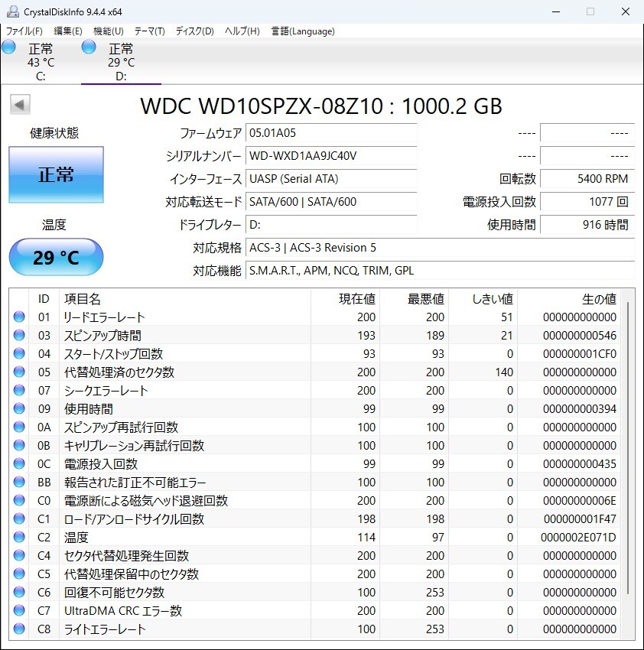Screen dimensions: 644x650
Task: Click status orb for 09 使用時間
Action: tap(19, 408)
